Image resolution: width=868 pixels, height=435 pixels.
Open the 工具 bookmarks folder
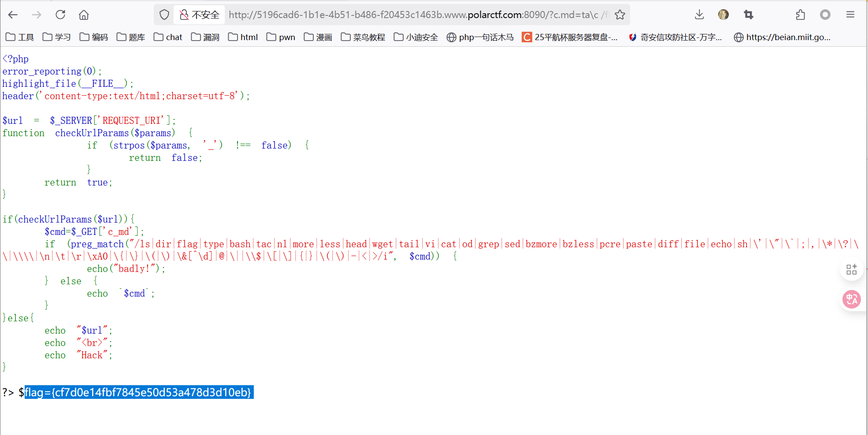point(20,37)
